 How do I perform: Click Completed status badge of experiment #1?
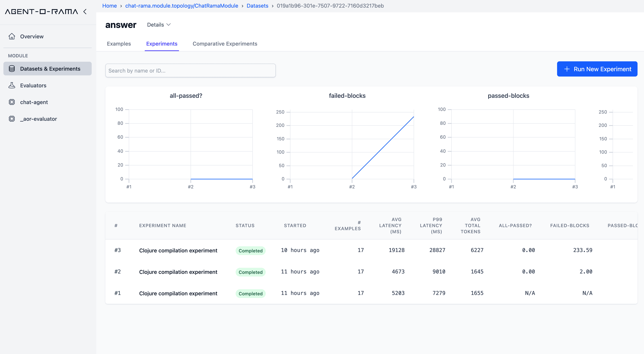(x=250, y=294)
